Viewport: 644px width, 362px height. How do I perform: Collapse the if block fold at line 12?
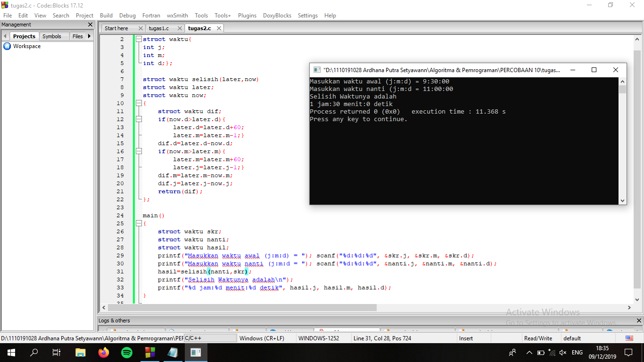pos(139,119)
